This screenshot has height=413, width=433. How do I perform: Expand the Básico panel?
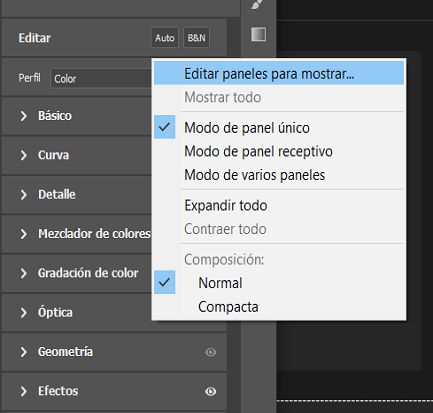(x=23, y=116)
